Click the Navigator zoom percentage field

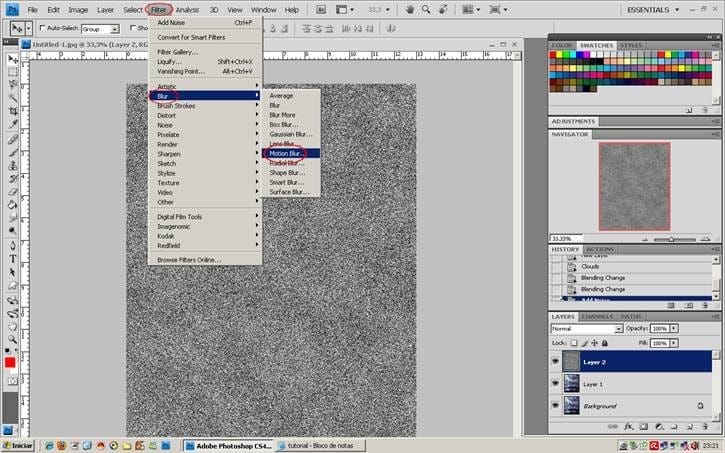click(x=566, y=239)
